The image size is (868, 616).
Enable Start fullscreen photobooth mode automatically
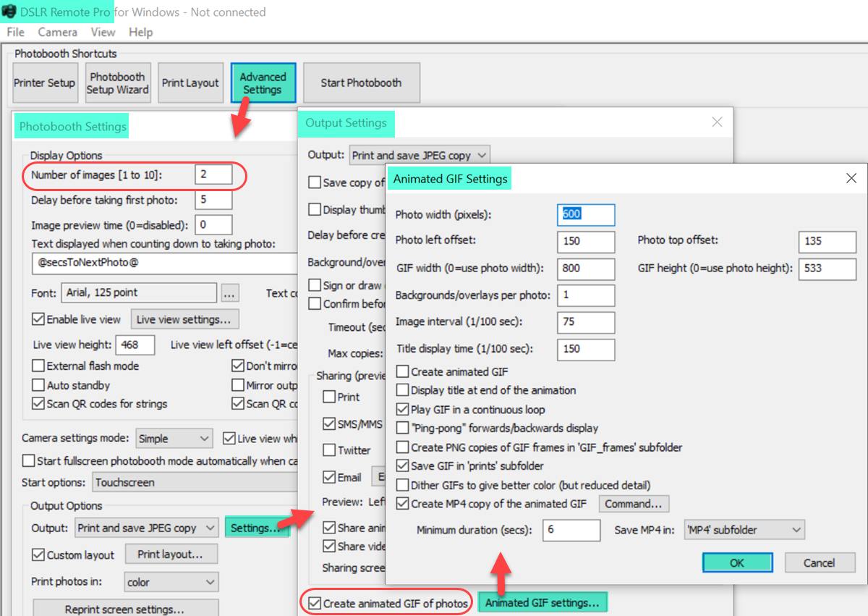(x=28, y=461)
